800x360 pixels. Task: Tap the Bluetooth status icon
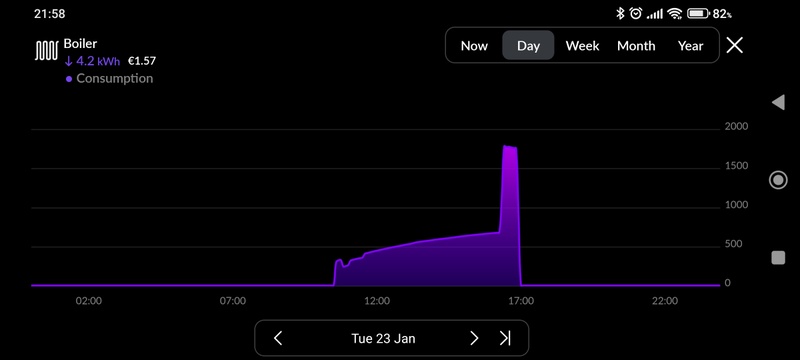(x=620, y=14)
